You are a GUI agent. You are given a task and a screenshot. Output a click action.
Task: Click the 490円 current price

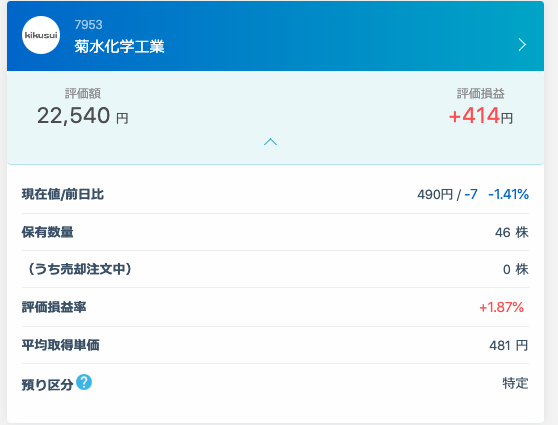(x=435, y=195)
